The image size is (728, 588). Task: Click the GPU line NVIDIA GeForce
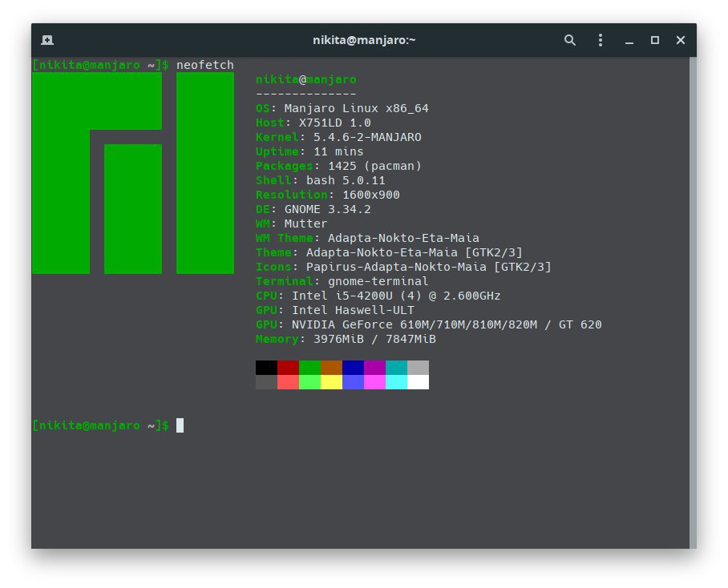click(x=428, y=324)
